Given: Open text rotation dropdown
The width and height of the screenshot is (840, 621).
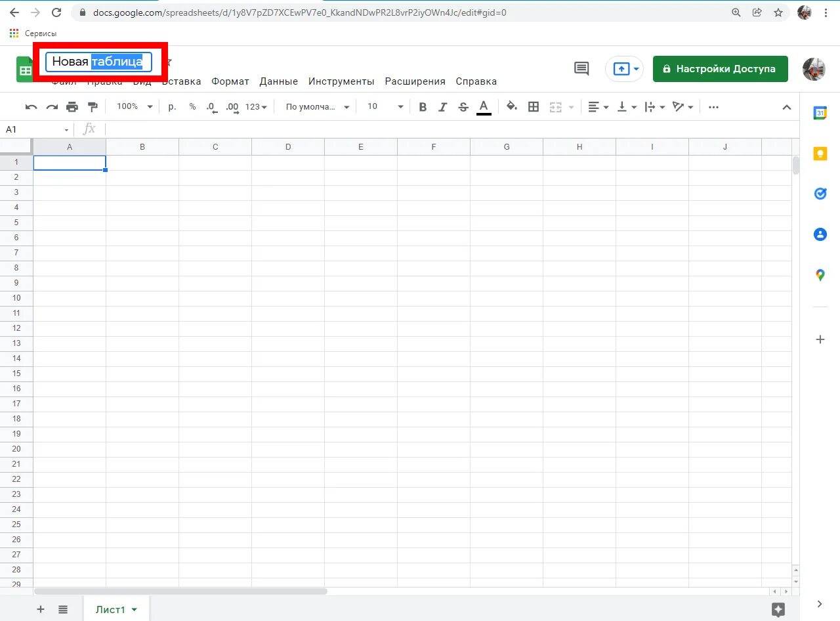Looking at the screenshot, I should click(683, 107).
